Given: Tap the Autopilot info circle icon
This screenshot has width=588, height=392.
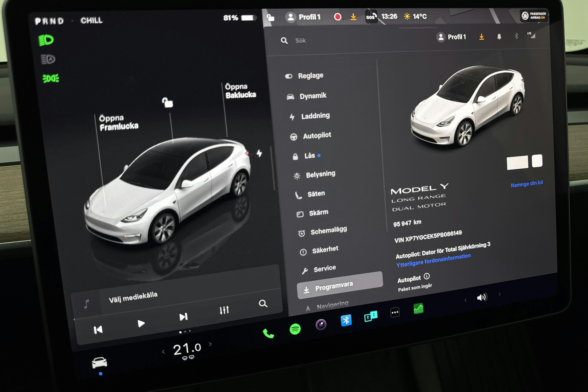Looking at the screenshot, I should (427, 276).
